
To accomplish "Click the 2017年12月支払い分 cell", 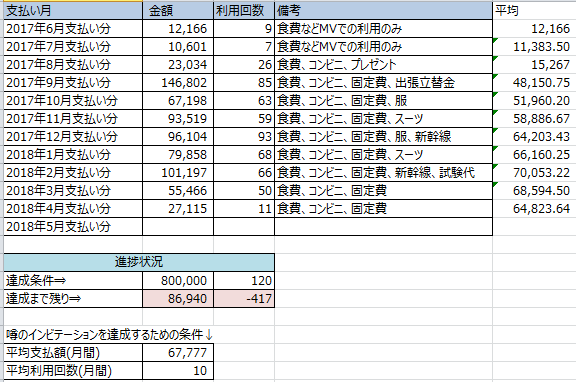I will [73, 137].
